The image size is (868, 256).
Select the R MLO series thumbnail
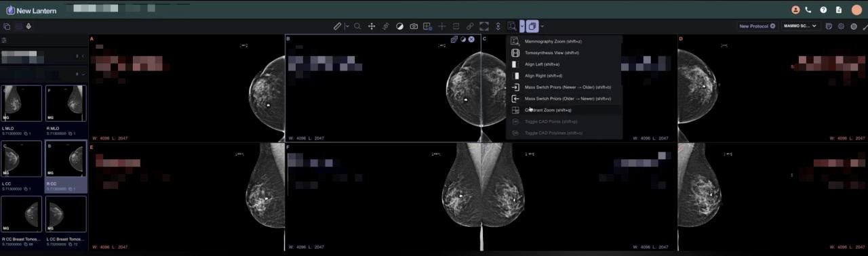(x=66, y=104)
